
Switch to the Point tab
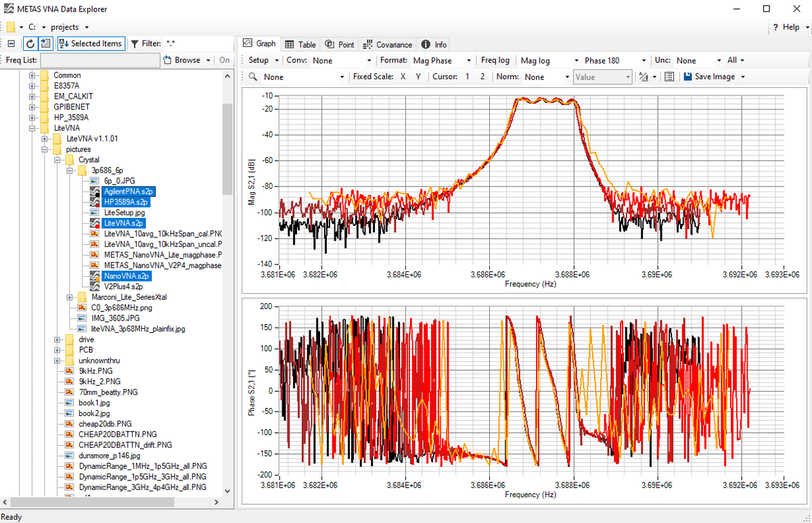[x=340, y=44]
